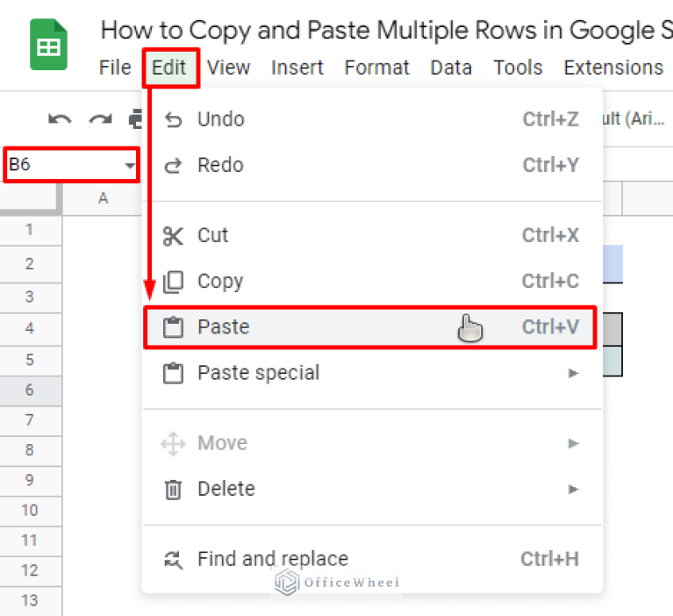Open the Google Sheets home icon
This screenshot has height=616, width=673.
coord(48,44)
